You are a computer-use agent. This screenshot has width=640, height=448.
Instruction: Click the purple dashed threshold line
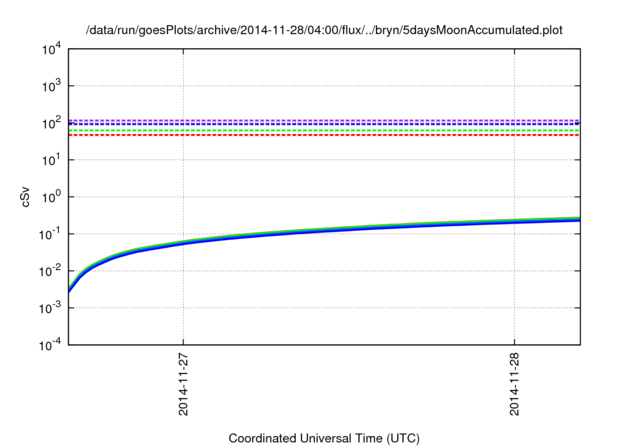[324, 120]
